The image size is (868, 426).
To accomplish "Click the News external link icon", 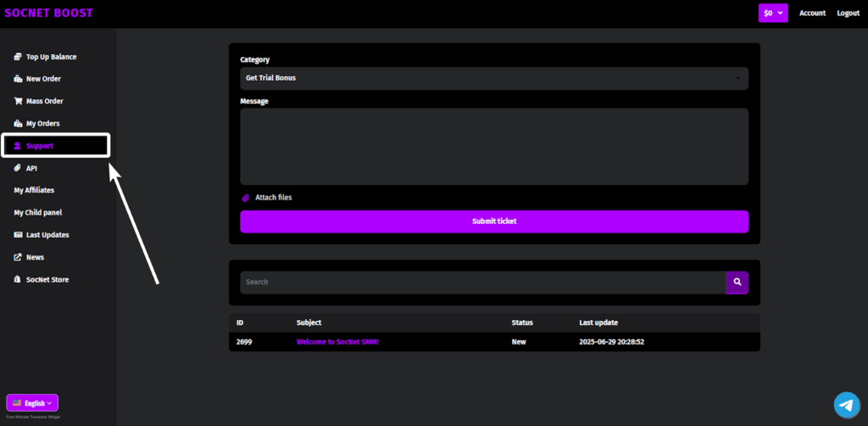I will (x=18, y=257).
